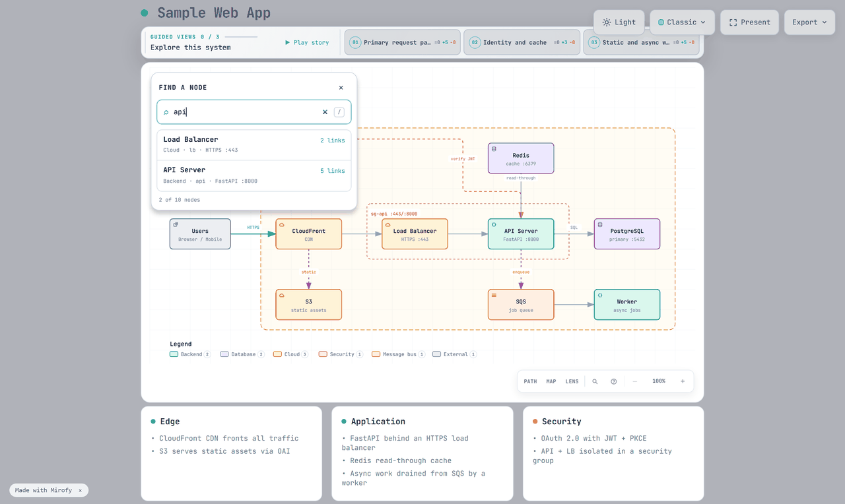Open guided view 02 Identity and cache
The height and width of the screenshot is (504, 845).
click(x=522, y=42)
